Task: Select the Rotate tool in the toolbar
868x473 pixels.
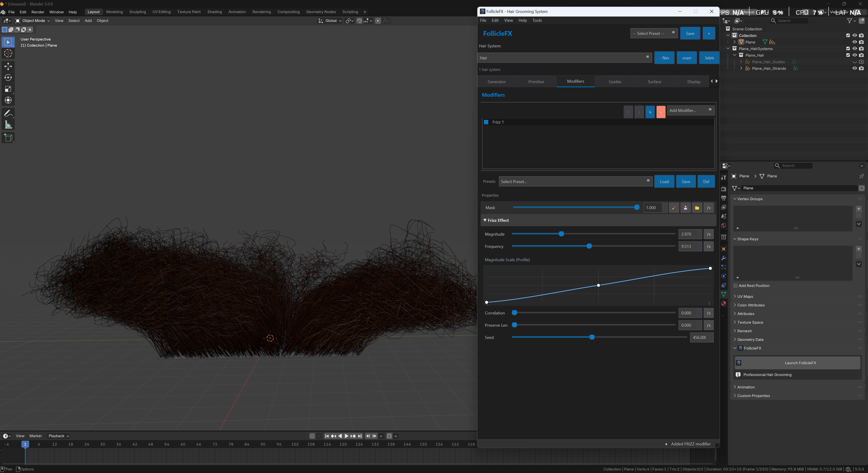Action: click(x=8, y=77)
